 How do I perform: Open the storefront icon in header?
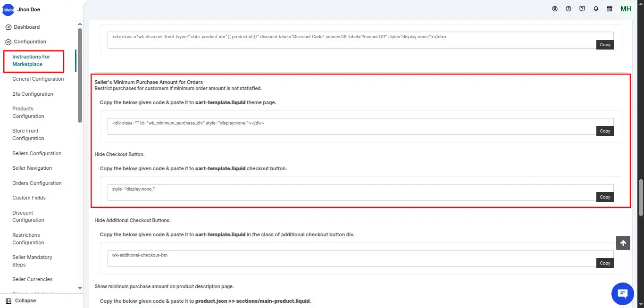pos(610,9)
